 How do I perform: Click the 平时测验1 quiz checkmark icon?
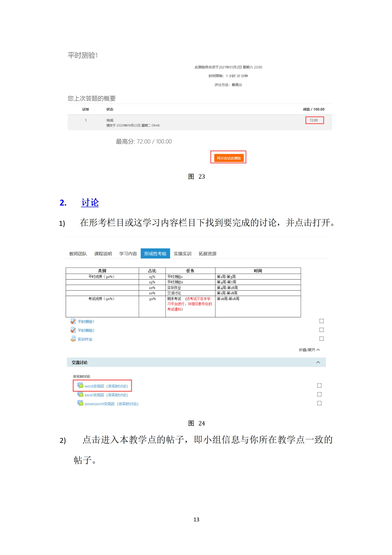[x=73, y=321]
